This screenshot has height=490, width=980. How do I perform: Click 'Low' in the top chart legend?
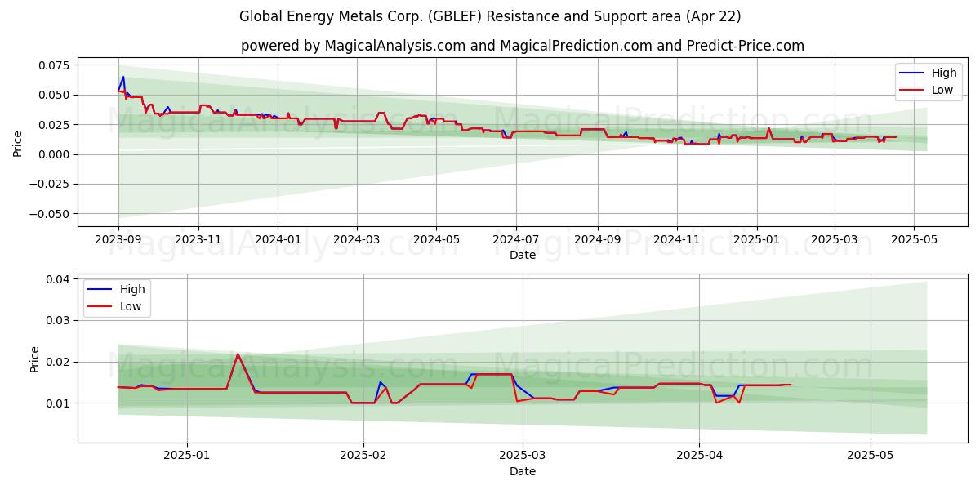pos(942,90)
